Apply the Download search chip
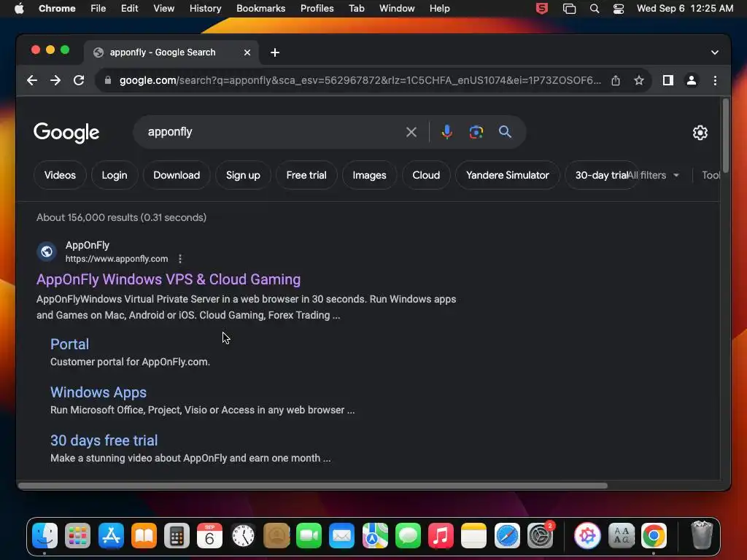Screen dimensions: 747x560 [177, 175]
